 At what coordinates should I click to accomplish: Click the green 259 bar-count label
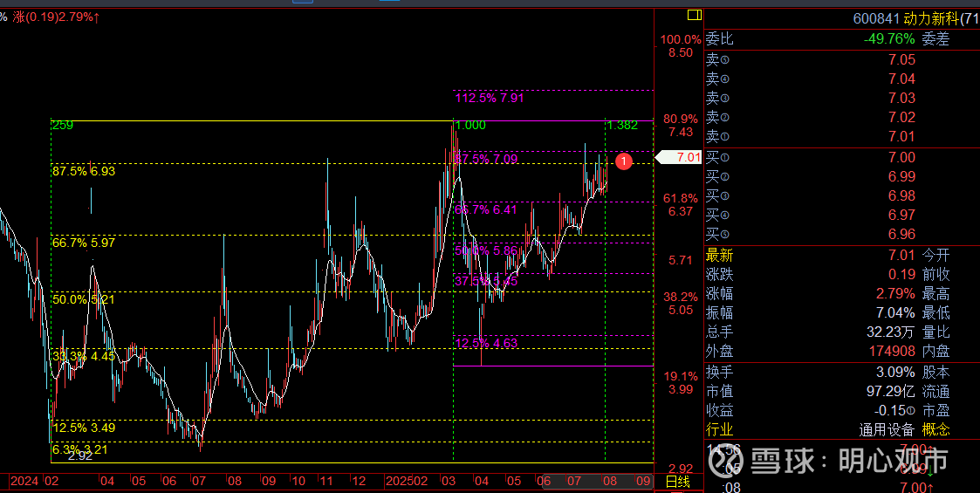tap(63, 126)
